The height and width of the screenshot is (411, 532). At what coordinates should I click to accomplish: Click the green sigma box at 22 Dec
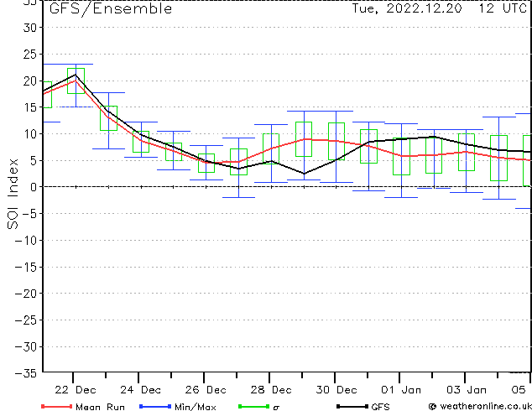(x=76, y=81)
